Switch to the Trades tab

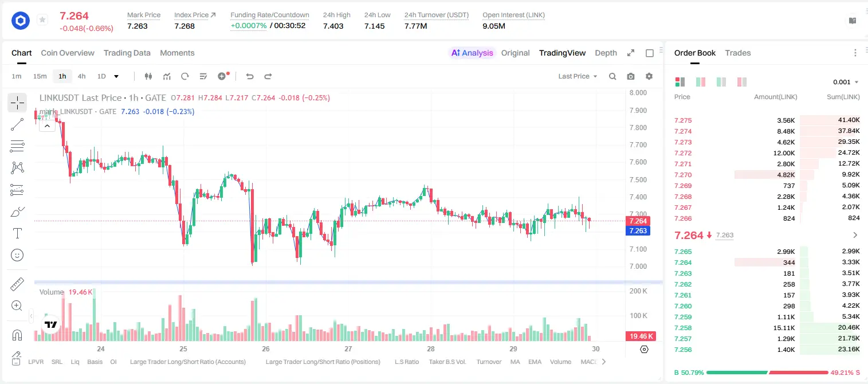click(x=738, y=53)
